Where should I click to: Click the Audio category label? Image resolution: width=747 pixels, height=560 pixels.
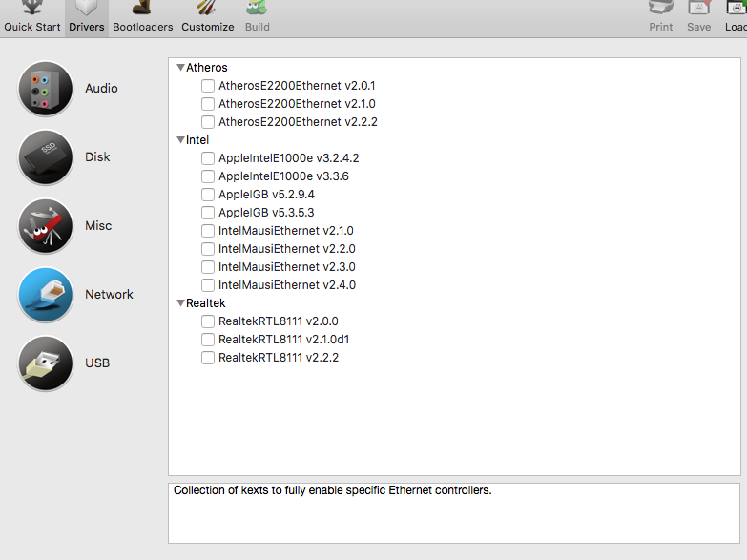101,88
